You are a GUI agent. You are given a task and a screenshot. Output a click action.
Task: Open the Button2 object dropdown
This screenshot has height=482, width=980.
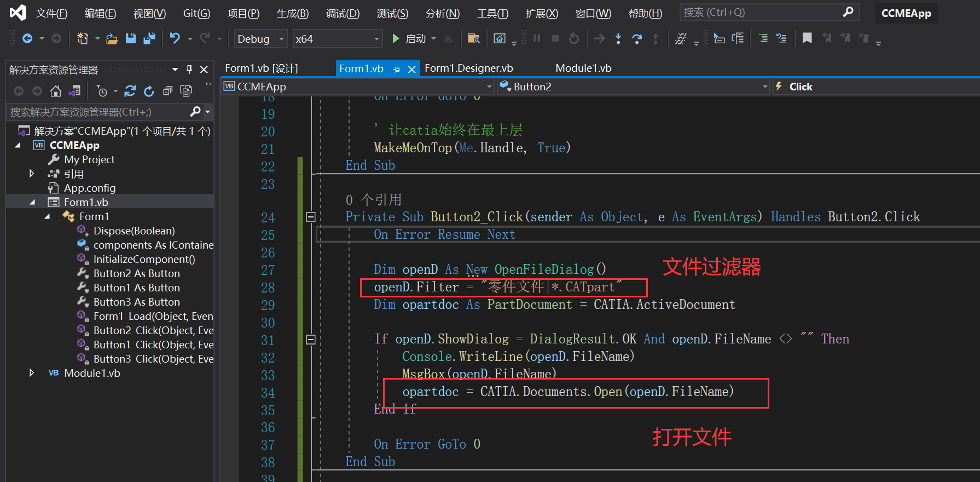pos(633,87)
